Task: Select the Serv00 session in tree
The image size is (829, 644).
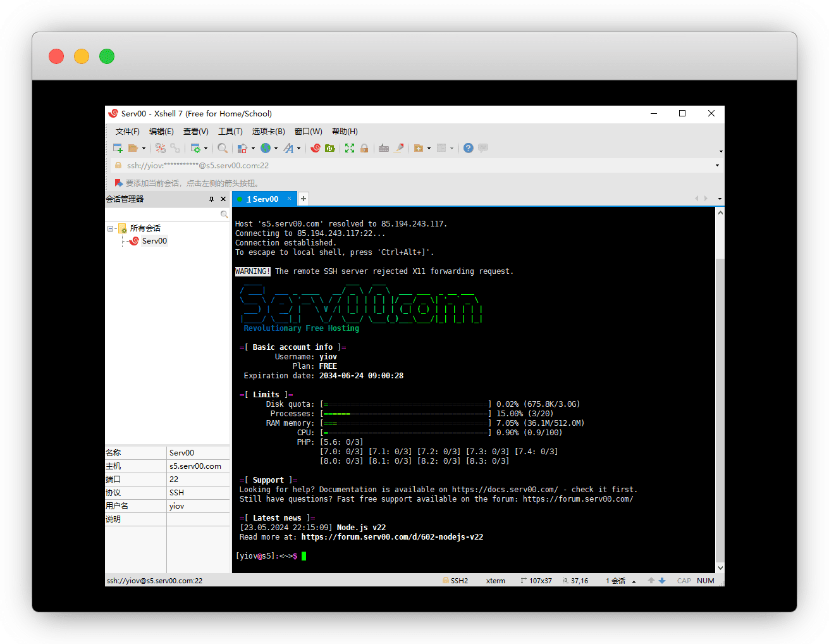Action: 154,241
